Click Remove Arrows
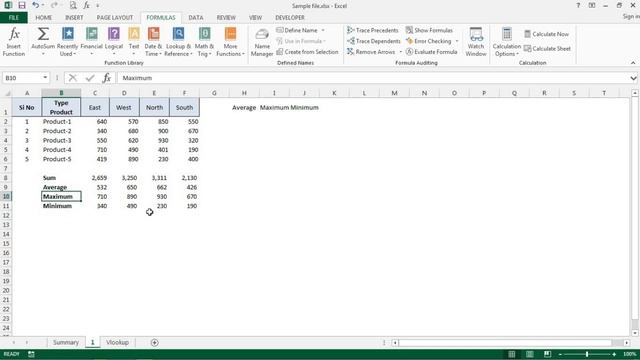Viewport: 640px width, 360px height. click(371, 52)
